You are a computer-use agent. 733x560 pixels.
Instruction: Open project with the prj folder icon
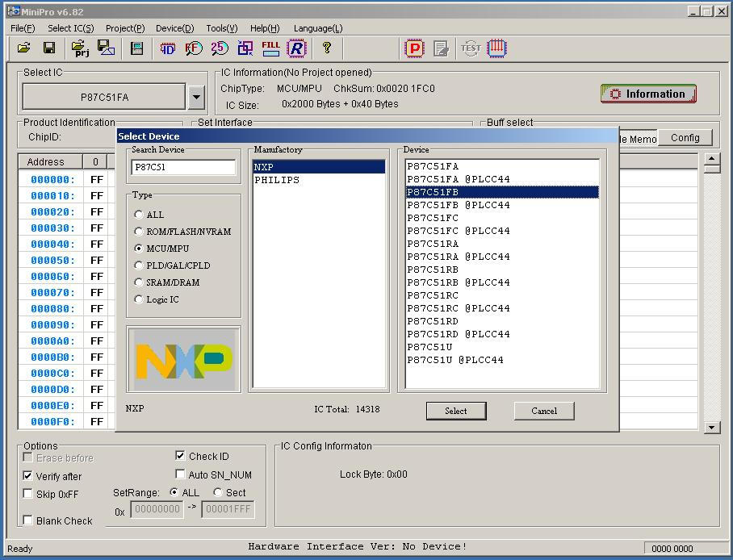point(81,48)
